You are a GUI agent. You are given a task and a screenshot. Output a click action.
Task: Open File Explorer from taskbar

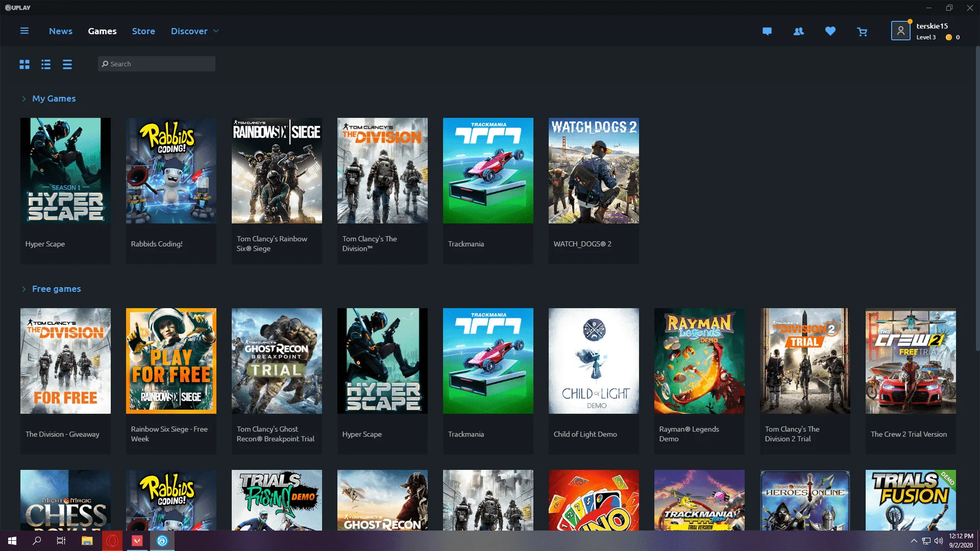[87, 541]
